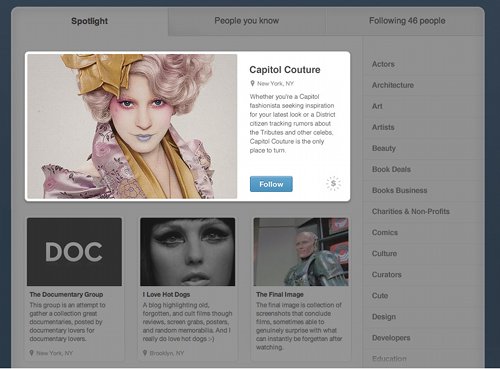This screenshot has width=500, height=369.
Task: Go to the Cute category
Action: (x=423, y=295)
